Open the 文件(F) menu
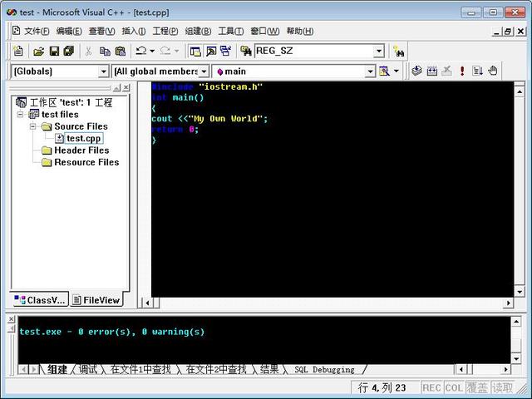Screen dimensions: 532x399 coord(37,32)
